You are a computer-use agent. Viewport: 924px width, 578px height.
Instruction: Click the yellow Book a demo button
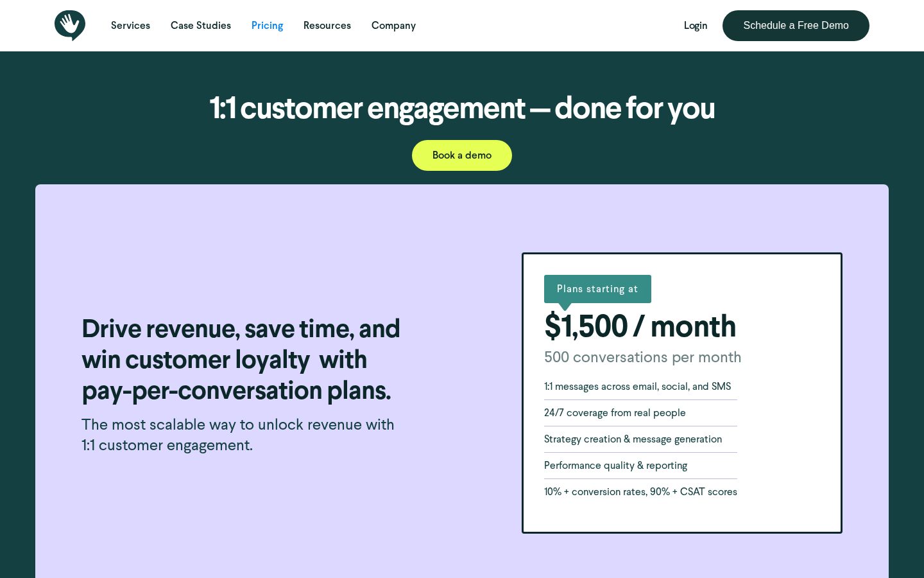462,155
